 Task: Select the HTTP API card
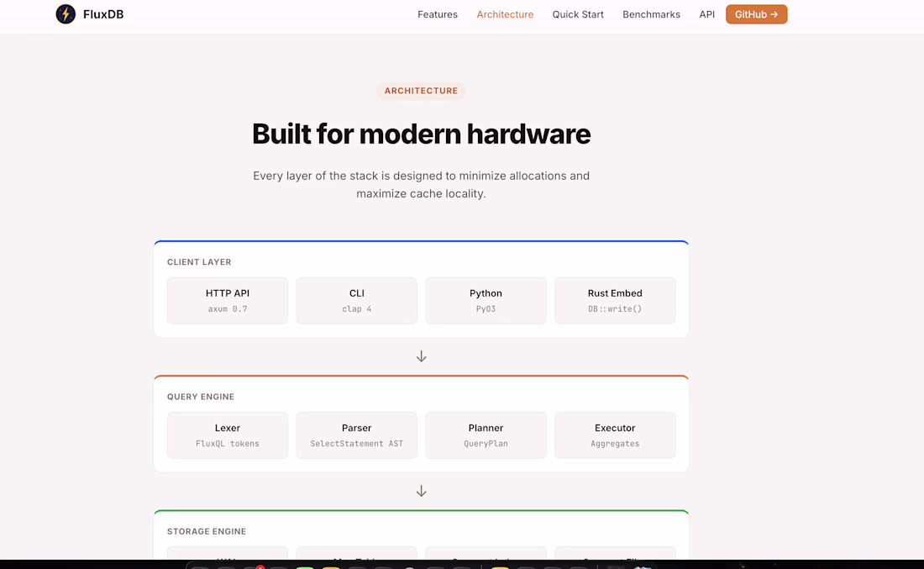point(228,301)
